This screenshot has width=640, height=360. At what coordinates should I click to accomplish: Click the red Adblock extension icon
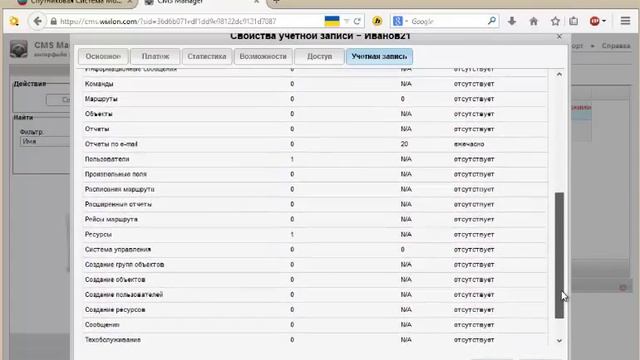(595, 21)
